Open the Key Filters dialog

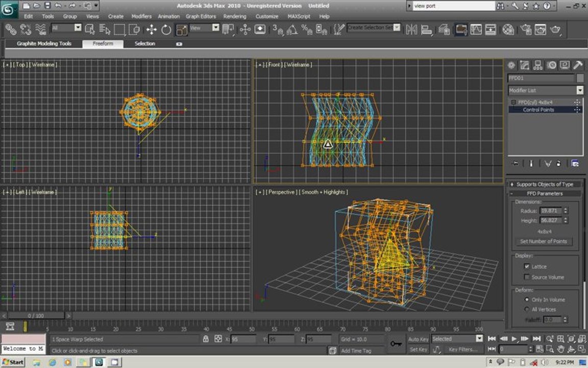463,350
